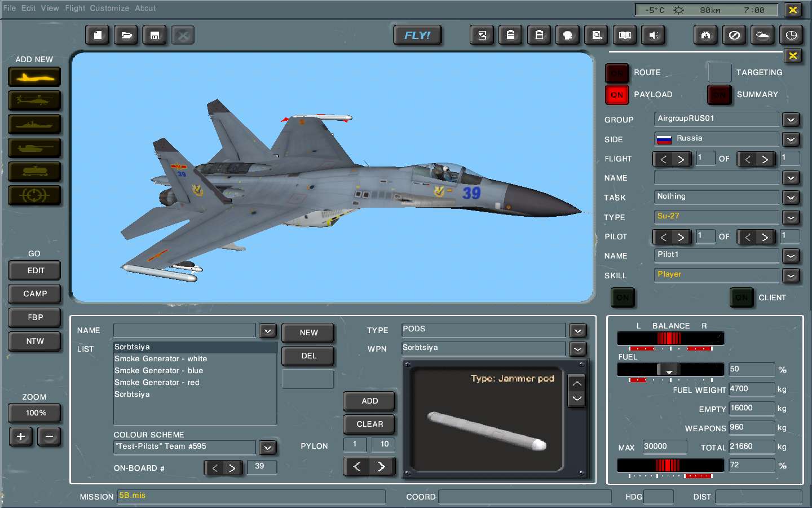Click the magnifier map search icon
The width and height of the screenshot is (812, 508).
click(x=597, y=35)
